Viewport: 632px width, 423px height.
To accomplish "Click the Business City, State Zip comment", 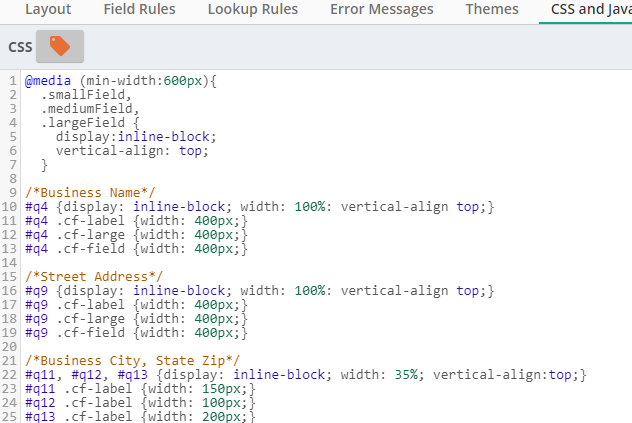I will click(x=132, y=360).
